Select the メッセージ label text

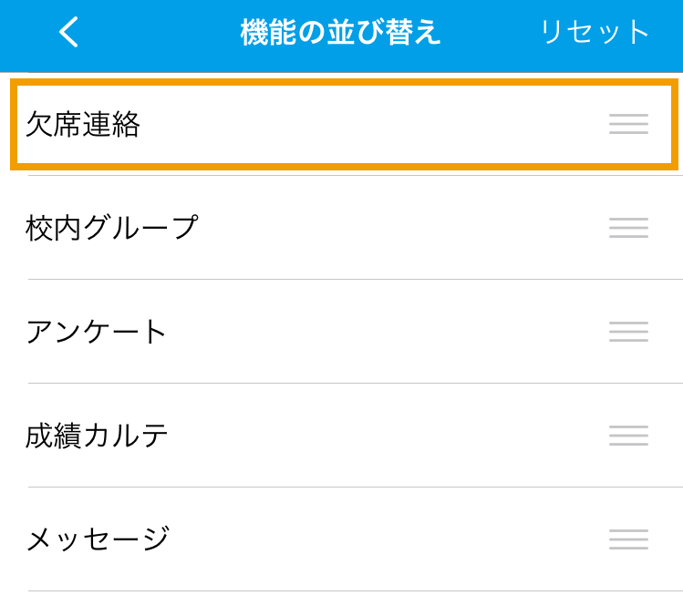98,539
